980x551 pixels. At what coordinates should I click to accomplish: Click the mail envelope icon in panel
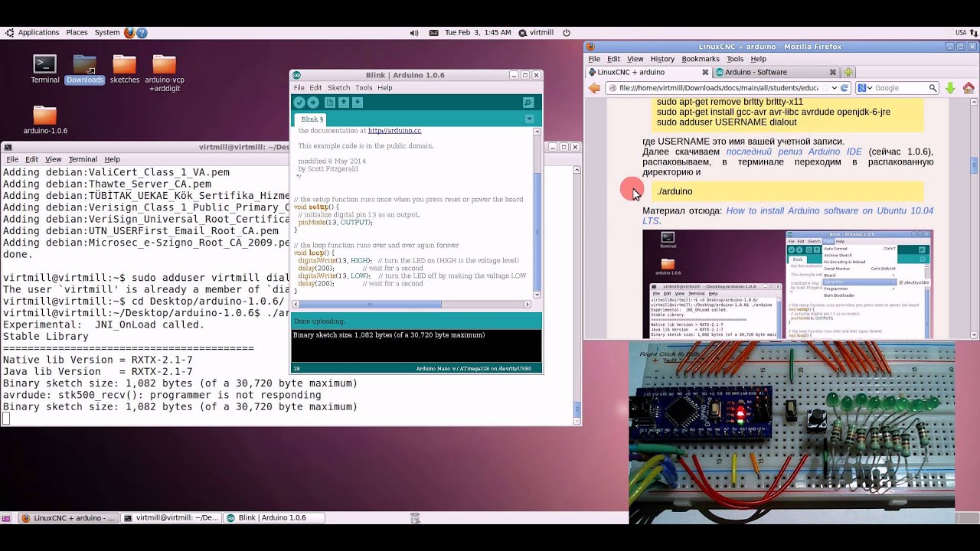434,33
